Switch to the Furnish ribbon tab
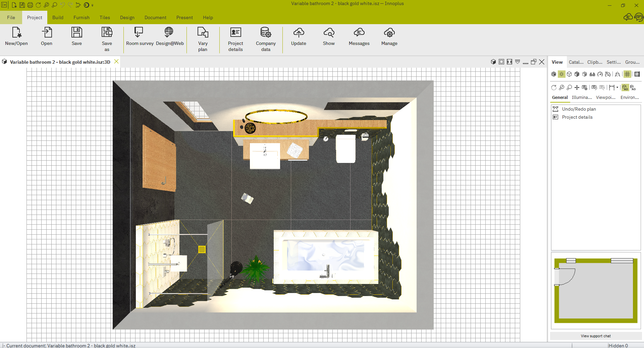The image size is (644, 348). (x=82, y=17)
